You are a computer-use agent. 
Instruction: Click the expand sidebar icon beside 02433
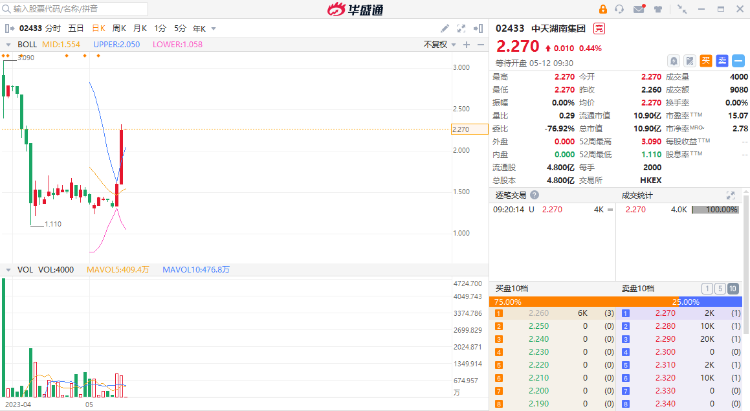(9, 29)
